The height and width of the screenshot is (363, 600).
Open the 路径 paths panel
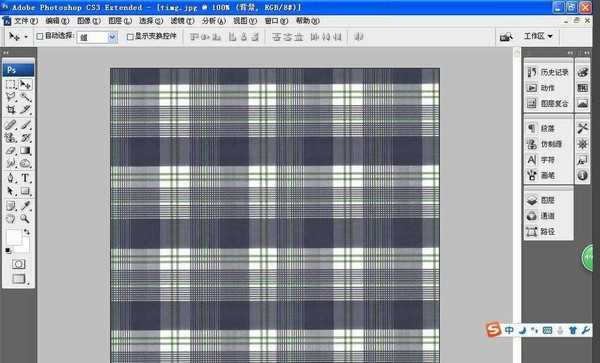[548, 231]
